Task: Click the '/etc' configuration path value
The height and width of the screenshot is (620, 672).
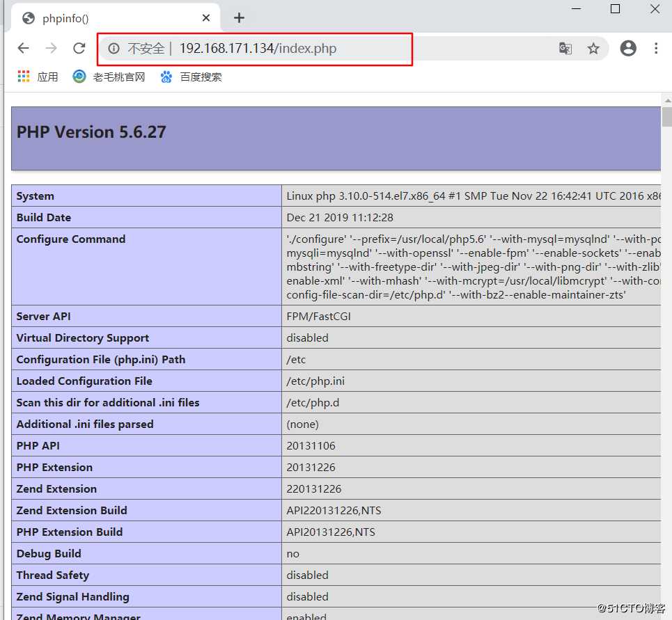Action: click(x=296, y=359)
